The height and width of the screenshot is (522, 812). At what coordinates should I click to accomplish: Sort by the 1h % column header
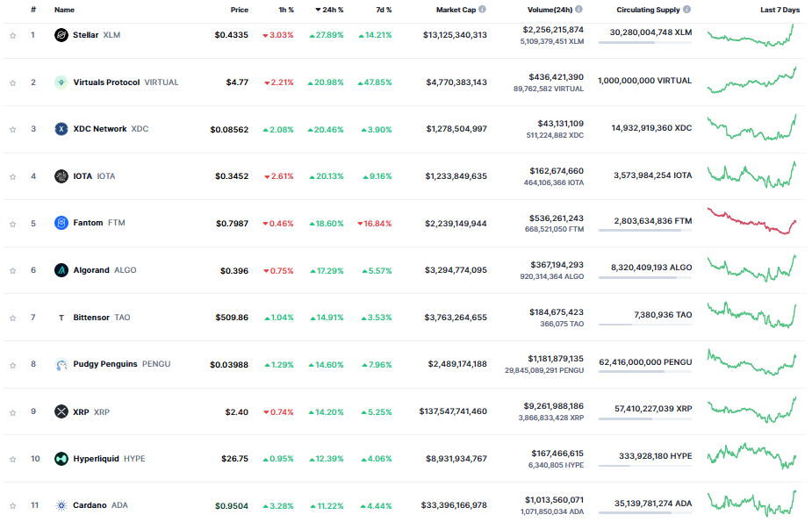tap(286, 10)
